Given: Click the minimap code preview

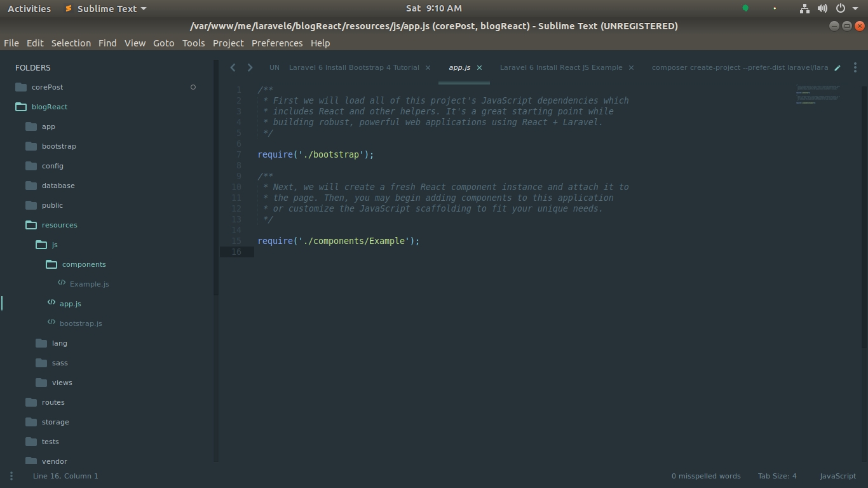Looking at the screenshot, I should tap(818, 94).
